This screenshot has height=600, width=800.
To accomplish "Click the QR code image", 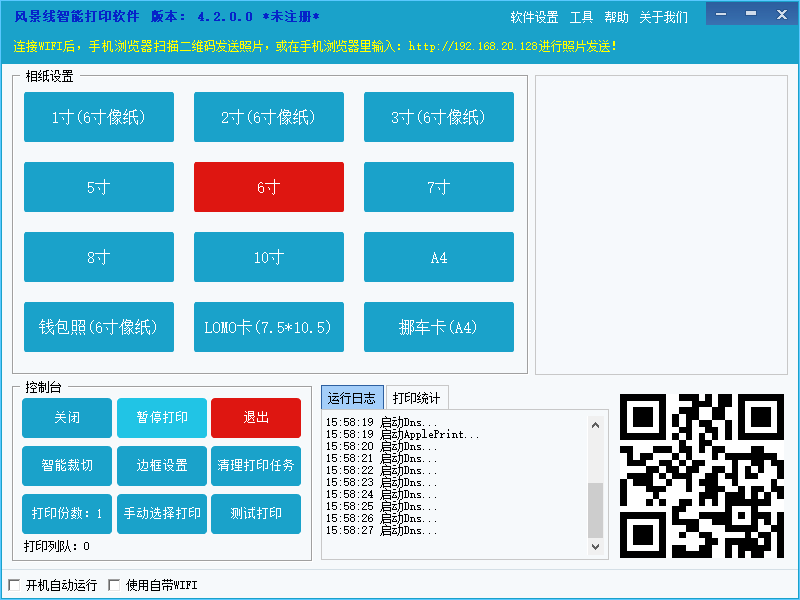I will coord(702,476).
